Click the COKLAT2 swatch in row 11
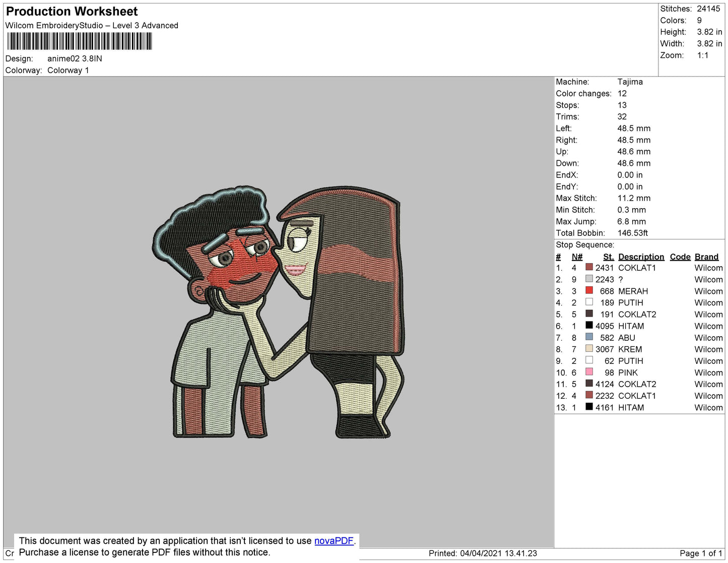This screenshot has width=728, height=563. click(589, 383)
